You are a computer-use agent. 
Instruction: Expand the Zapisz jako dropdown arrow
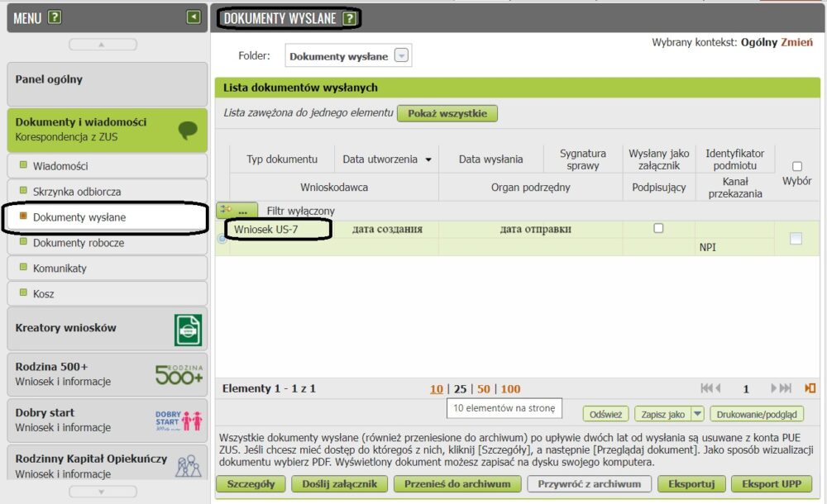tap(697, 414)
